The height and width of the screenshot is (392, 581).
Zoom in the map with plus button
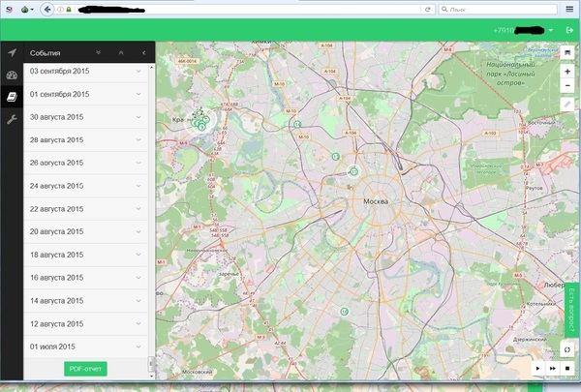click(566, 72)
